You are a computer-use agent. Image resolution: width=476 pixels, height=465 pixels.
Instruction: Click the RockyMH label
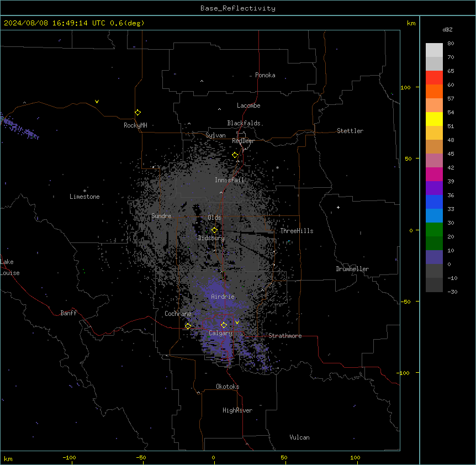[135, 125]
